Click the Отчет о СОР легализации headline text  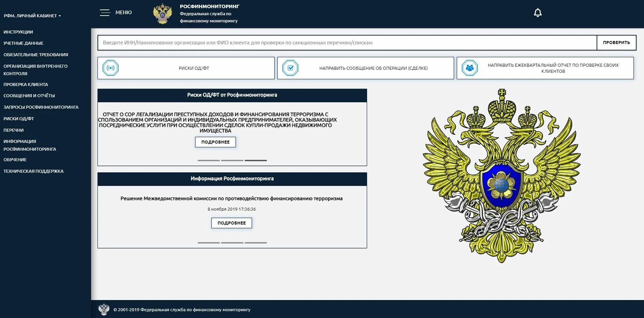(217, 123)
